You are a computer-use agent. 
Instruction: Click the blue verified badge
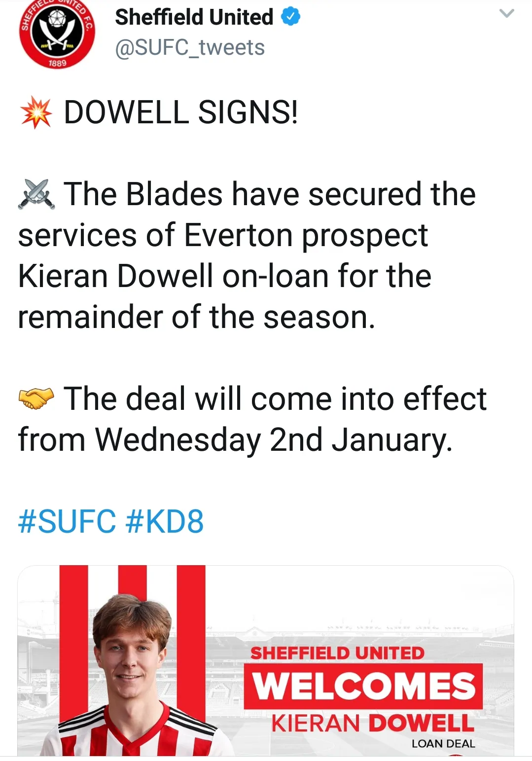pos(290,17)
